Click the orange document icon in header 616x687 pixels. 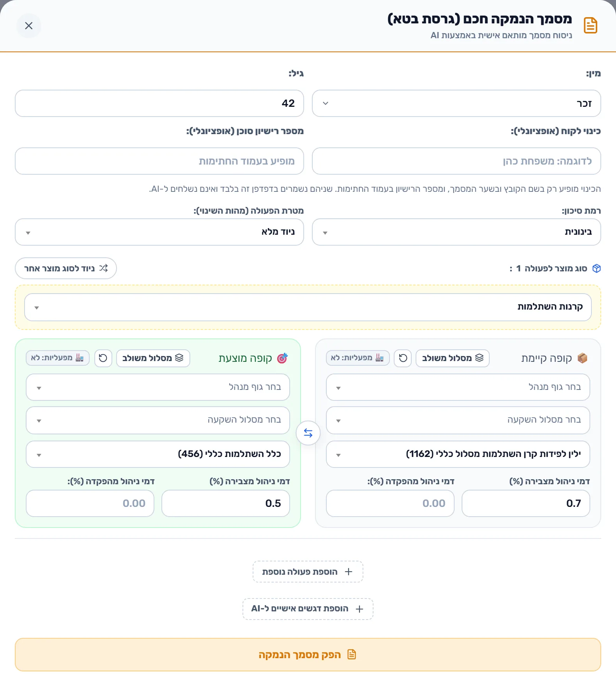(591, 26)
